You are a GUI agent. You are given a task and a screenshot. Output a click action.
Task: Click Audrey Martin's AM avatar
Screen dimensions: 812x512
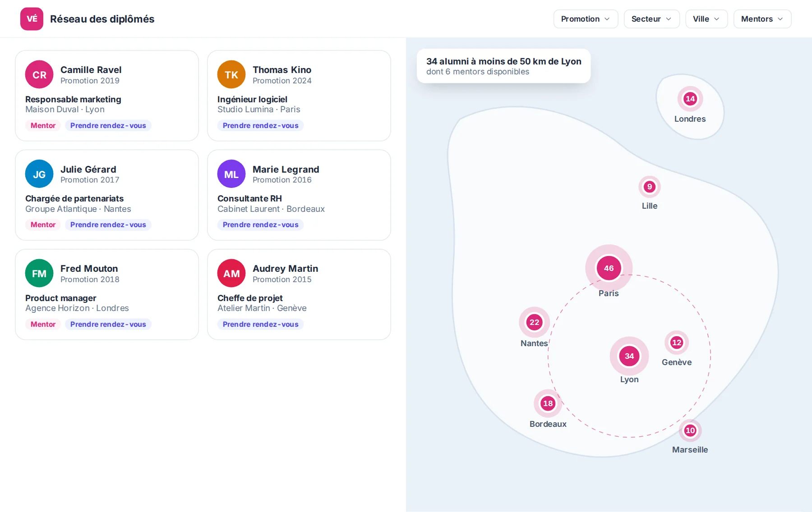231,273
